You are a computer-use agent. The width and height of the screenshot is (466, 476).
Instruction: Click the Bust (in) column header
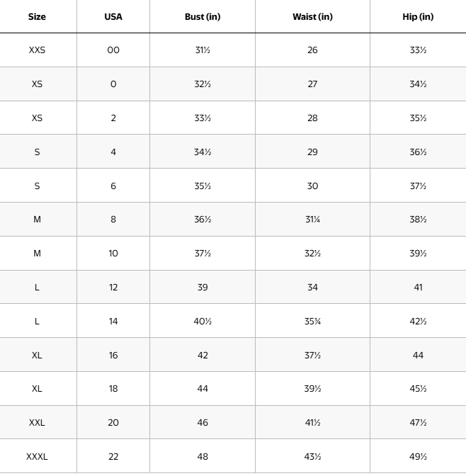coord(203,16)
